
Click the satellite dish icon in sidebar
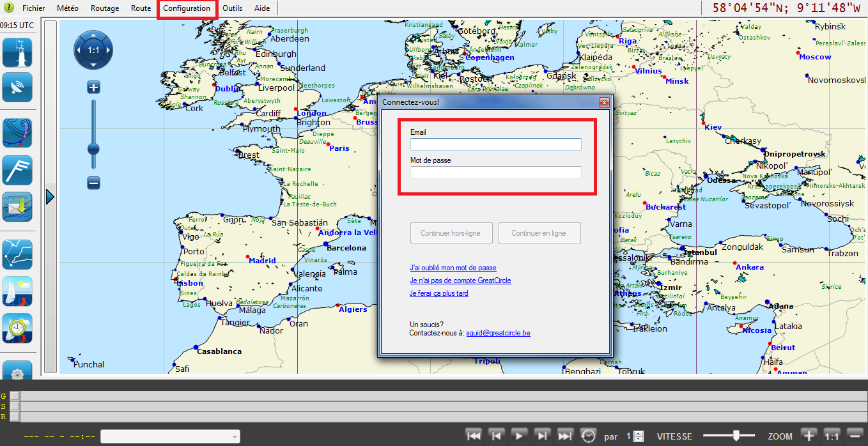(x=17, y=88)
